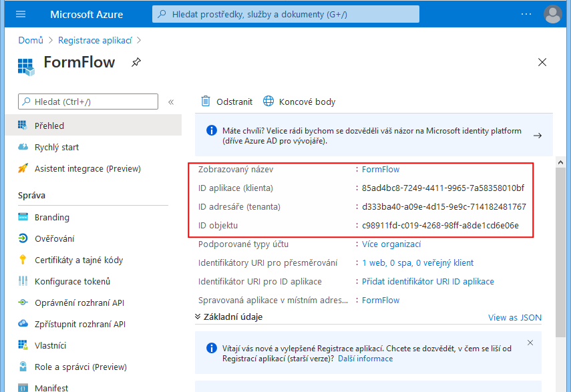This screenshot has width=571, height=392.
Task: Open the Rychlý start cloud icon
Action: coord(23,147)
